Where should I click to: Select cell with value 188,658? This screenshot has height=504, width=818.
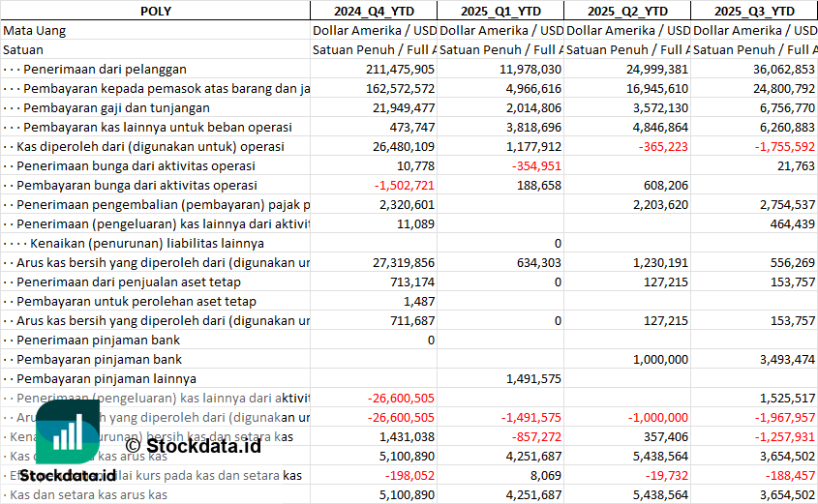(x=500, y=185)
